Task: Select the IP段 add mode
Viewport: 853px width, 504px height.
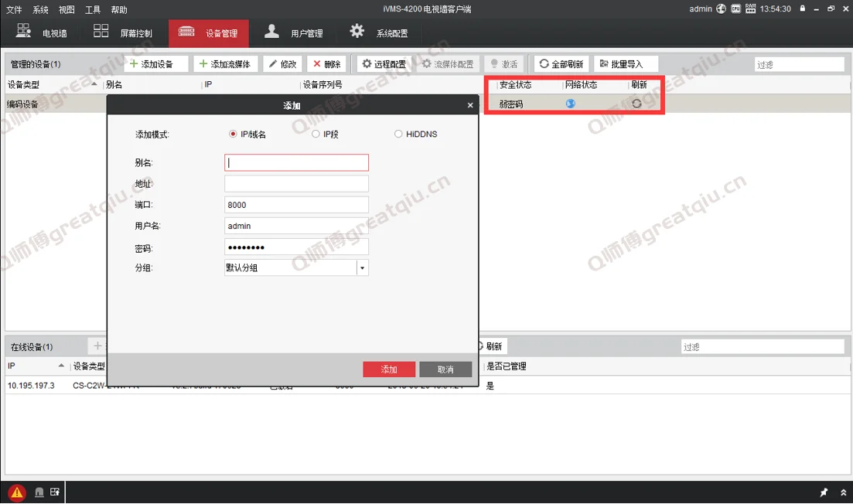Action: [x=316, y=134]
